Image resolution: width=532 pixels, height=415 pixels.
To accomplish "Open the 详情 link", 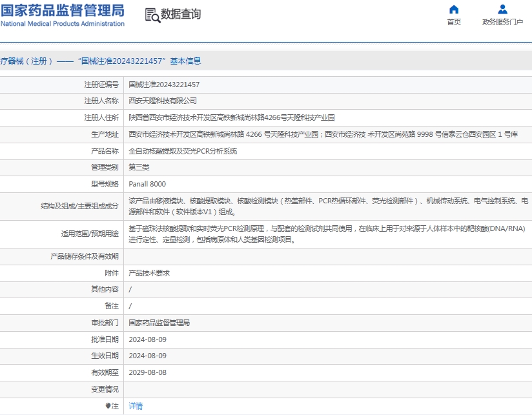I will (x=136, y=406).
